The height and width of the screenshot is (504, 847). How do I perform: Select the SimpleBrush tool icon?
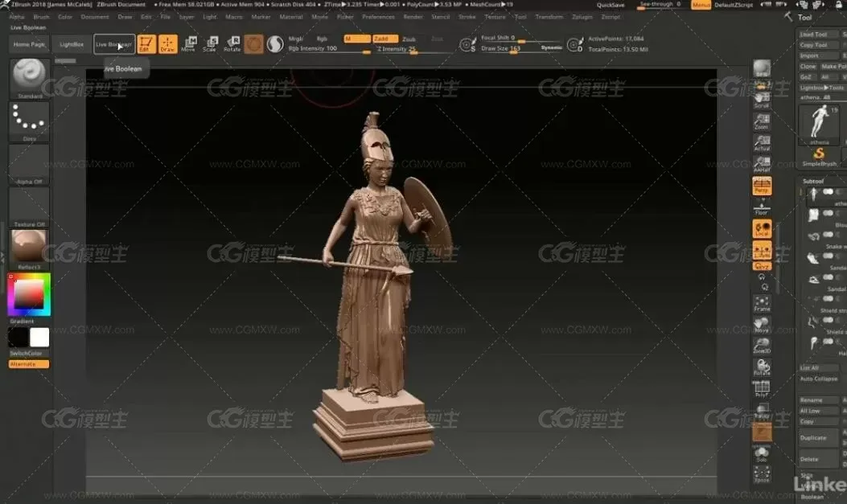click(x=819, y=157)
